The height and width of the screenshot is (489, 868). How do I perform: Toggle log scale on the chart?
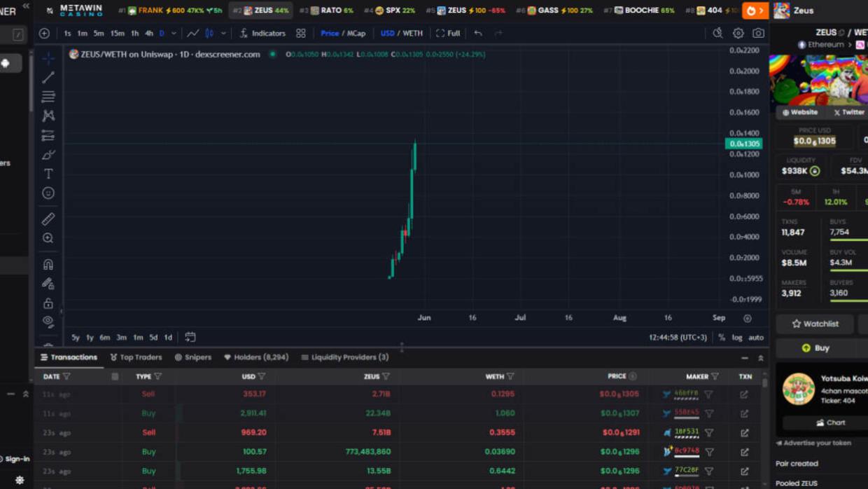(x=737, y=338)
